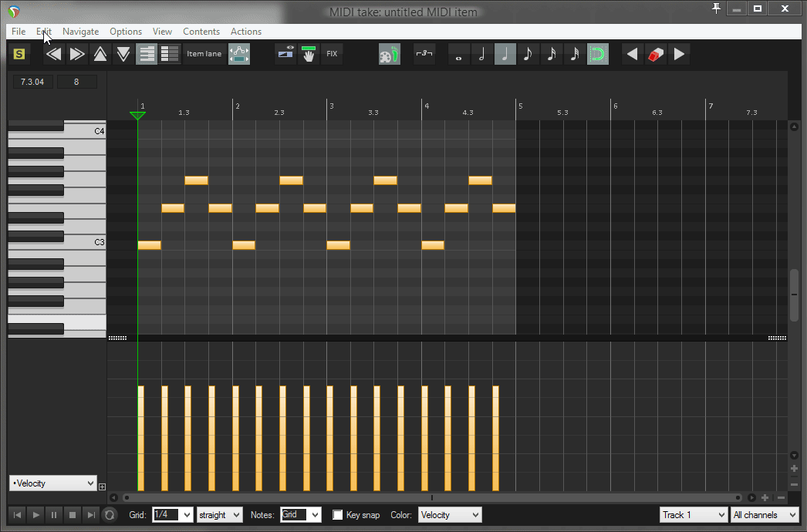
Task: Open the All channels dropdown
Action: pos(765,514)
